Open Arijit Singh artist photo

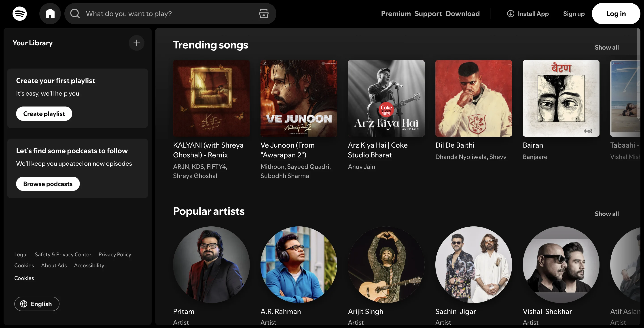(386, 265)
